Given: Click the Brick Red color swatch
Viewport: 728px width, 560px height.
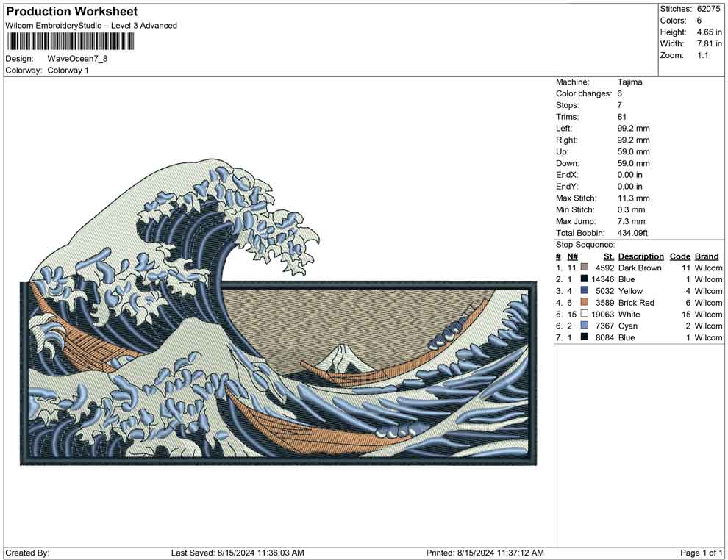Looking at the screenshot, I should (585, 302).
